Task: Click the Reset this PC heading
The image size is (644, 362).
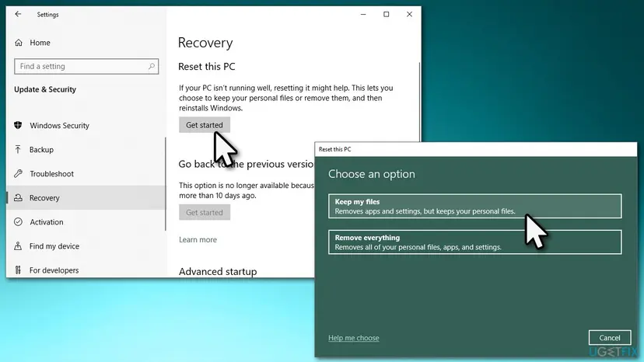Action: [207, 67]
